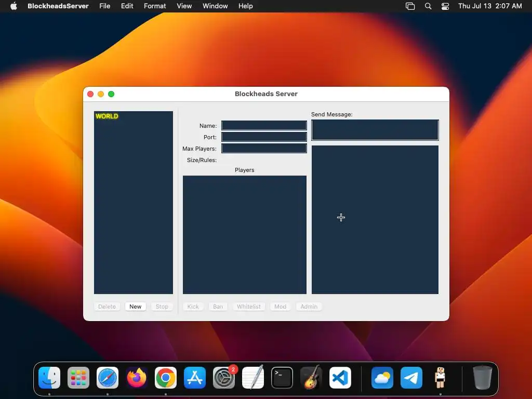This screenshot has height=399, width=532.
Task: Click the Send Message text box
Action: click(375, 130)
